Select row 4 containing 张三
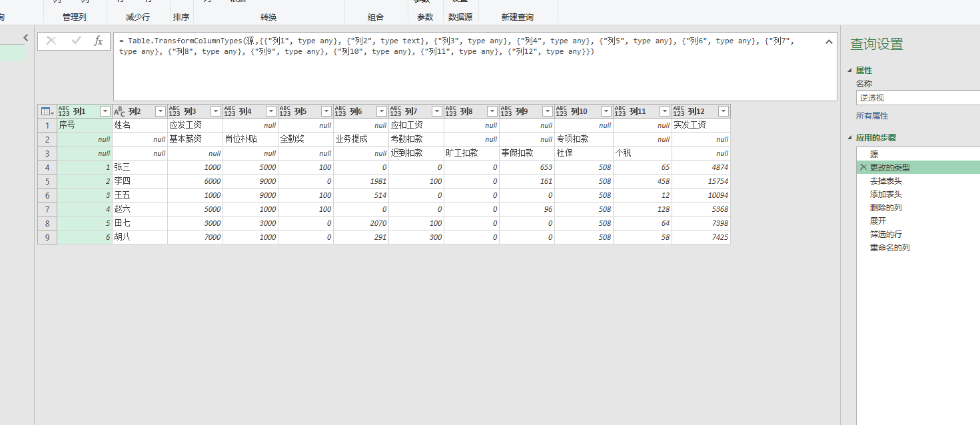The height and width of the screenshot is (425, 980). pos(47,167)
